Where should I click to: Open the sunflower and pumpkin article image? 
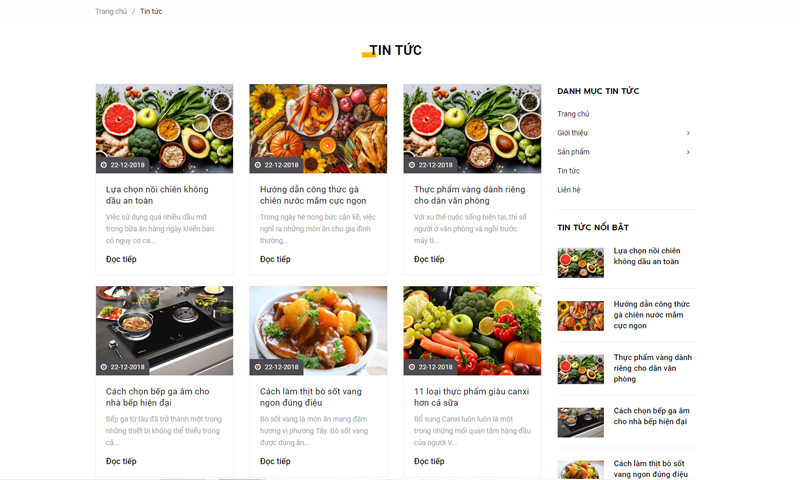(318, 129)
